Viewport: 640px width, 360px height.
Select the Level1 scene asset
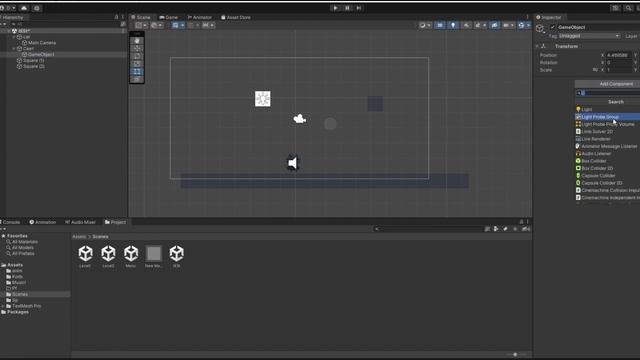click(x=85, y=257)
